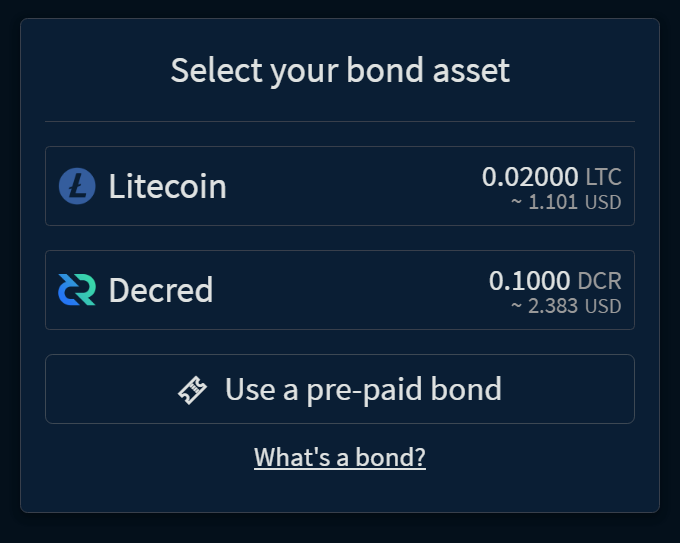680x543 pixels.
Task: Click the 'Select your bond asset' heading
Action: pyautogui.click(x=340, y=71)
